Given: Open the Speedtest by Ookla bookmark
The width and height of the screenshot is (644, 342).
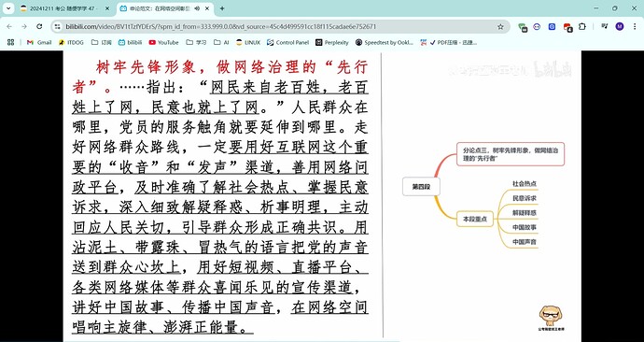Looking at the screenshot, I should pyautogui.click(x=385, y=42).
